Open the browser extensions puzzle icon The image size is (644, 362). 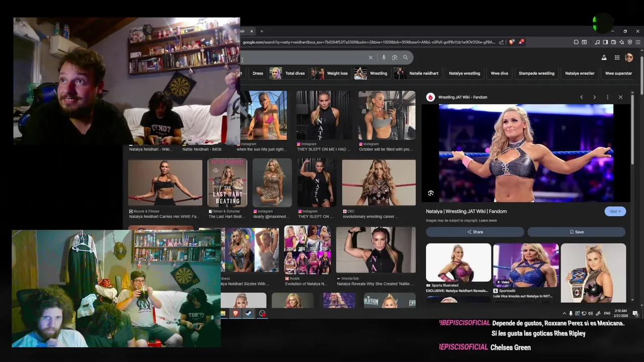pos(576,42)
